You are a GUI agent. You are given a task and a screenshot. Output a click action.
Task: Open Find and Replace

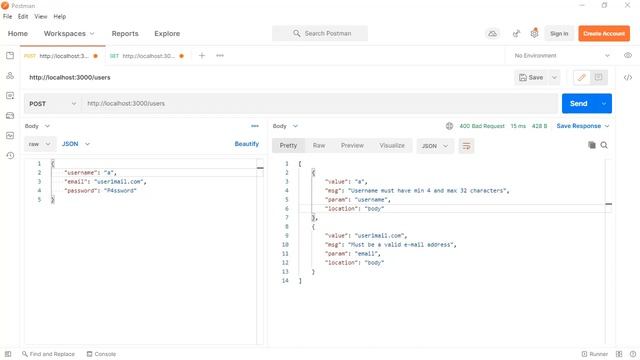pos(48,354)
